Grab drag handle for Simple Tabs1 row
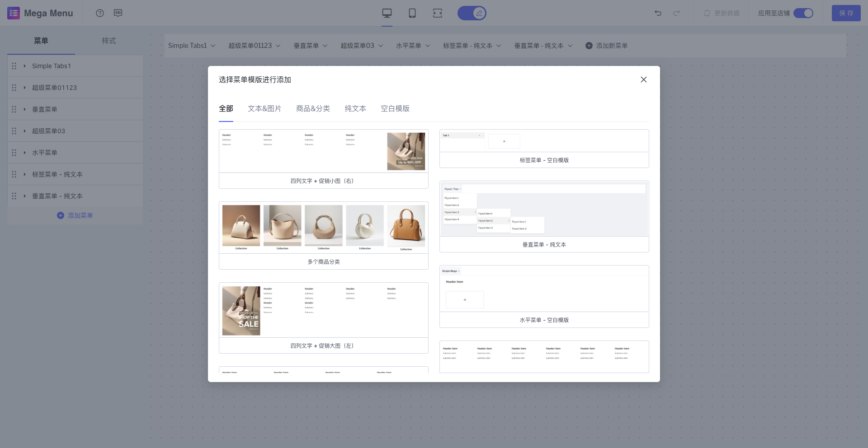 [14, 66]
